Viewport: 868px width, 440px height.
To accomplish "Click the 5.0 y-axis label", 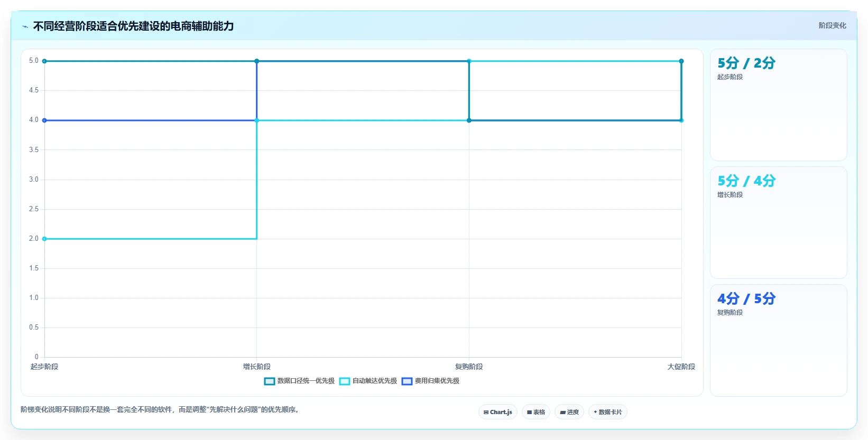I will (34, 61).
